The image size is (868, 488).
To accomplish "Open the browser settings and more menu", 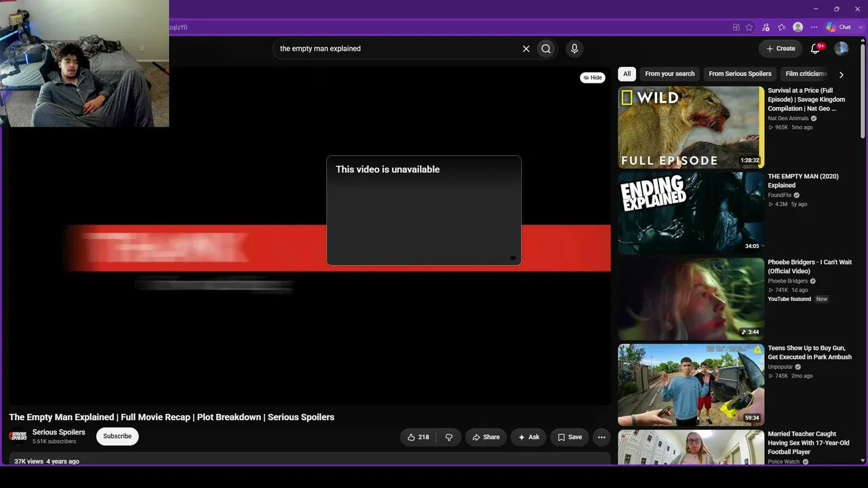I will click(814, 27).
